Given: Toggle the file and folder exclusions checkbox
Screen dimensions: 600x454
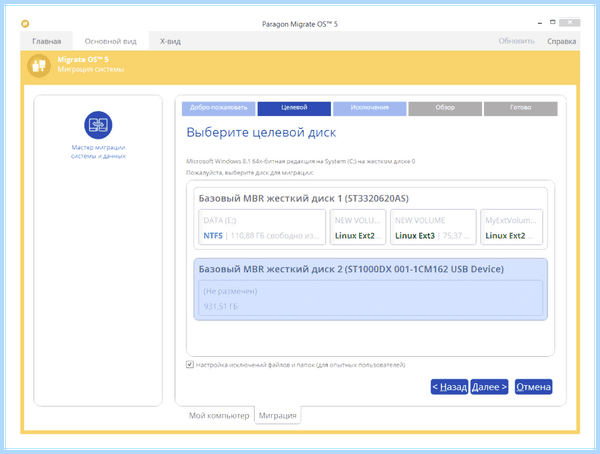Looking at the screenshot, I should coord(190,364).
